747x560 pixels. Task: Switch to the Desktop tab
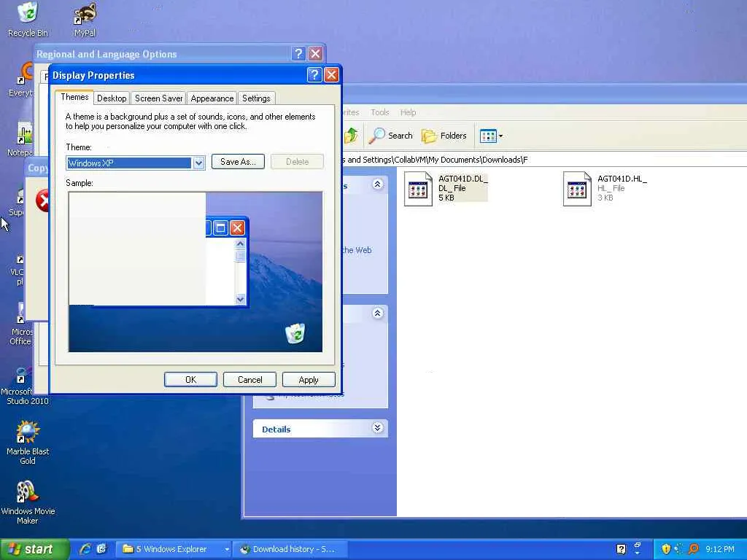(112, 98)
